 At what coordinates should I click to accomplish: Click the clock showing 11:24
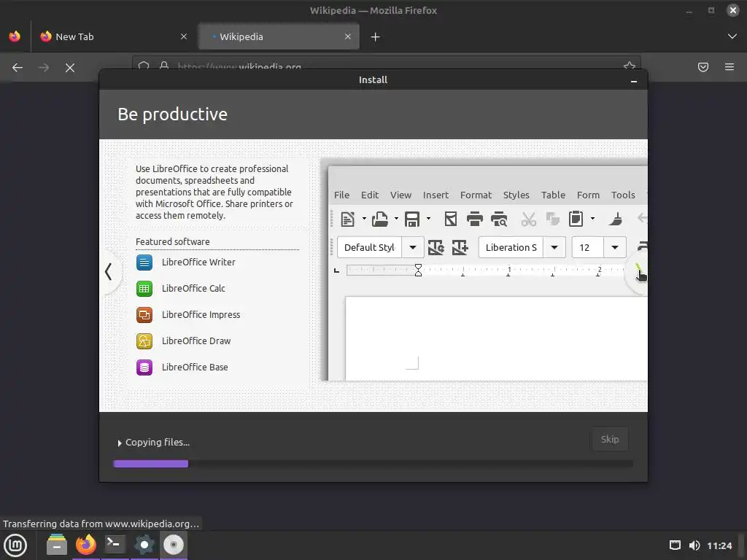(x=719, y=545)
